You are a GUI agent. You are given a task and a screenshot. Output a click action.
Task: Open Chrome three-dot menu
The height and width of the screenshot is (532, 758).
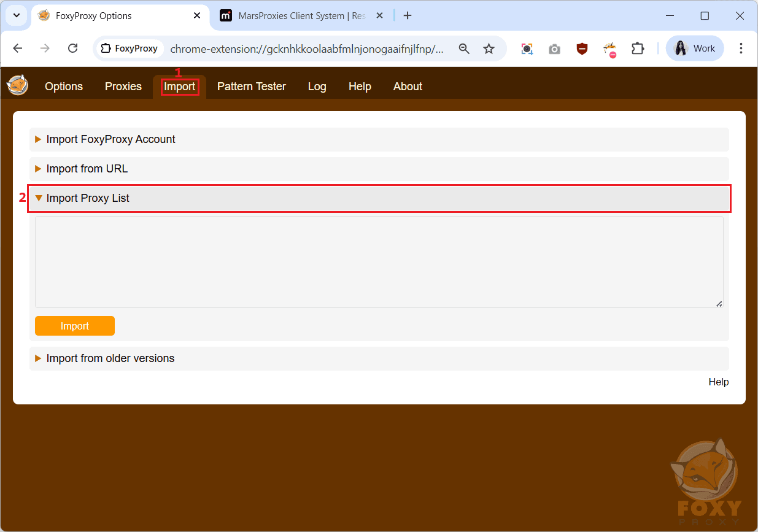coord(741,48)
